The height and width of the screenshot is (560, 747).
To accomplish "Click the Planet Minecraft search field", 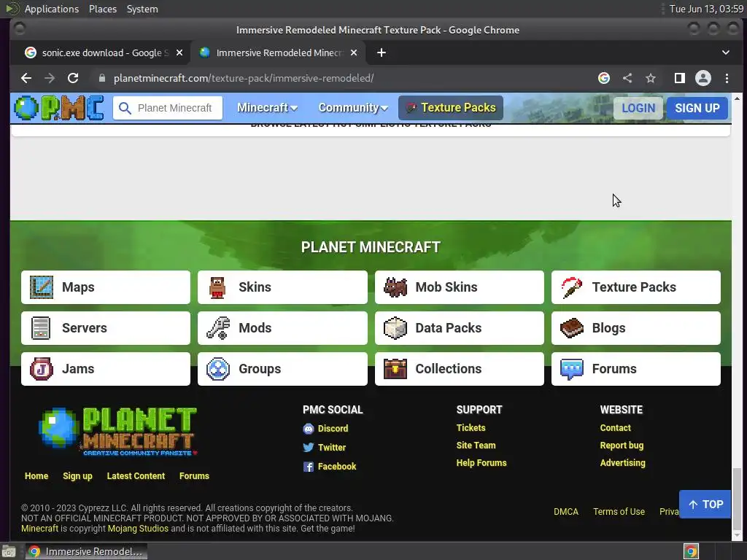I will pos(168,108).
